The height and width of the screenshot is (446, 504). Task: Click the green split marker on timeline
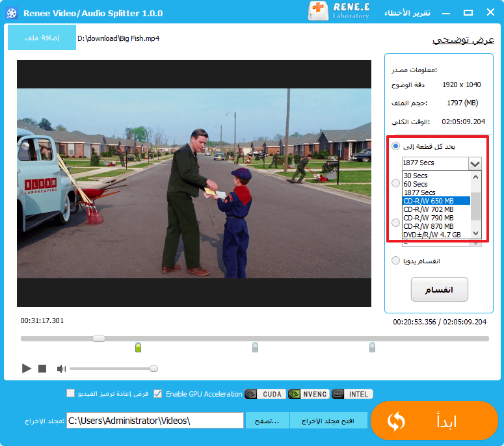point(139,347)
